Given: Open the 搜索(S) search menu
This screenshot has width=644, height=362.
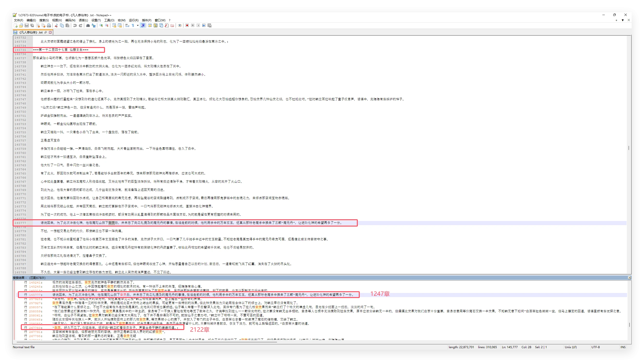Looking at the screenshot, I should coord(44,20).
